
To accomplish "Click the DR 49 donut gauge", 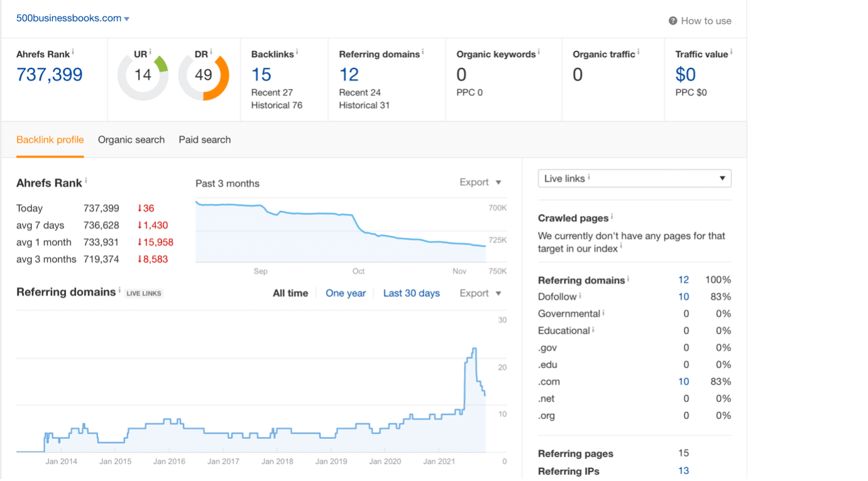I will [203, 75].
